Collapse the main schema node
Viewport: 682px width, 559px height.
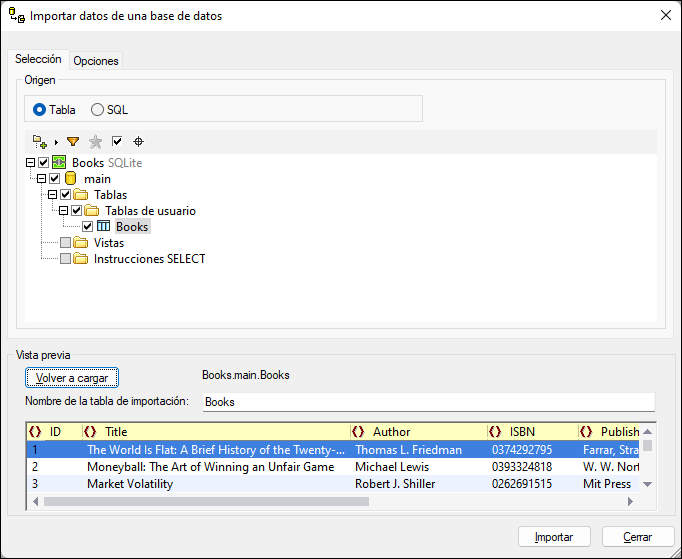pos(41,179)
